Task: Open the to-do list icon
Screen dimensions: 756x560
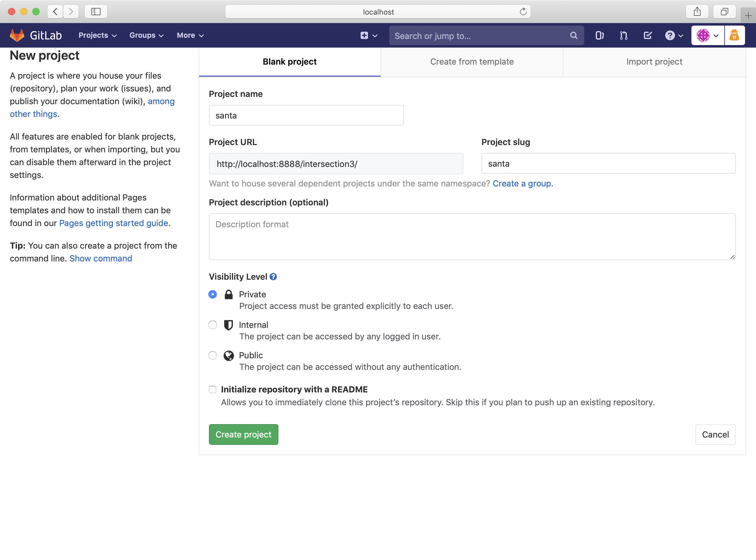Action: 648,36
